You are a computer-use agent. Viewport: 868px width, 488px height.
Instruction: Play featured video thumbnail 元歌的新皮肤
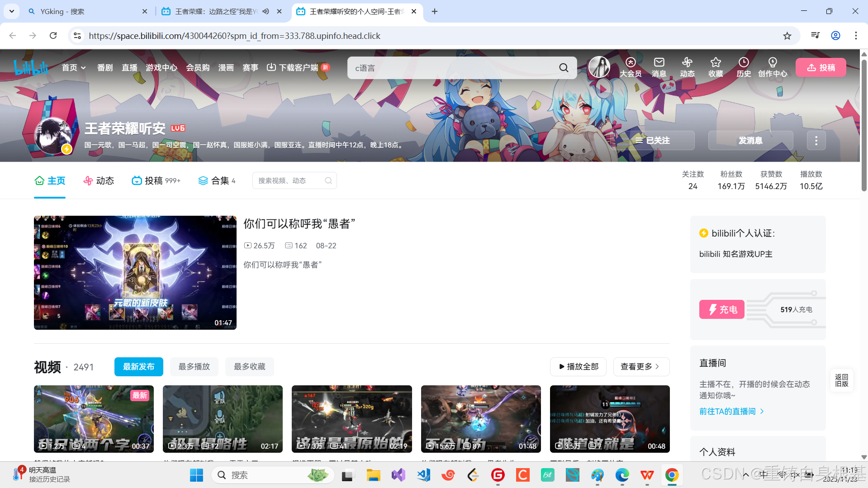click(x=135, y=273)
